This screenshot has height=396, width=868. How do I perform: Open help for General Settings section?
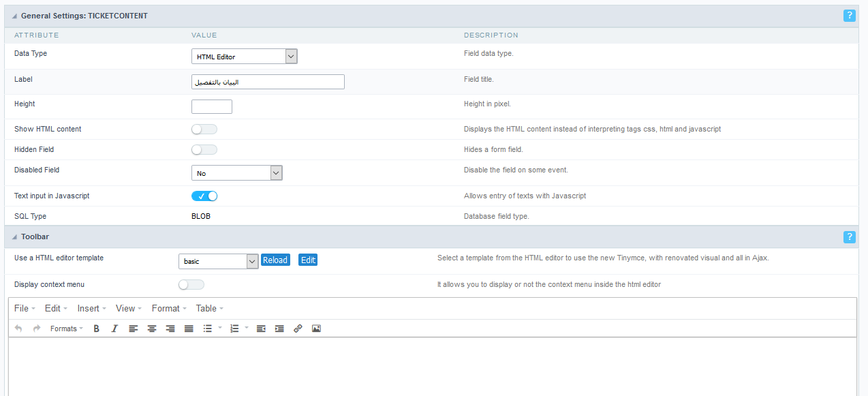(849, 16)
